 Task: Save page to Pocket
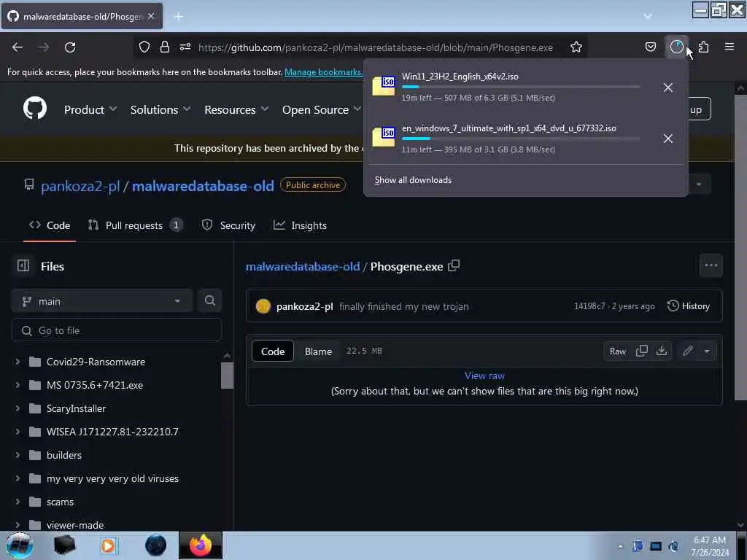(x=650, y=47)
